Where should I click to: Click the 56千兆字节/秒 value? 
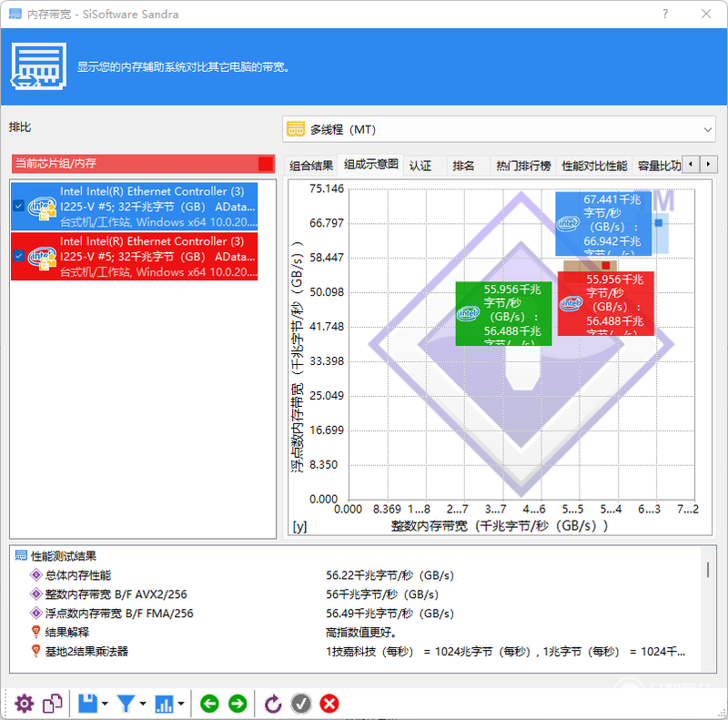click(x=382, y=594)
